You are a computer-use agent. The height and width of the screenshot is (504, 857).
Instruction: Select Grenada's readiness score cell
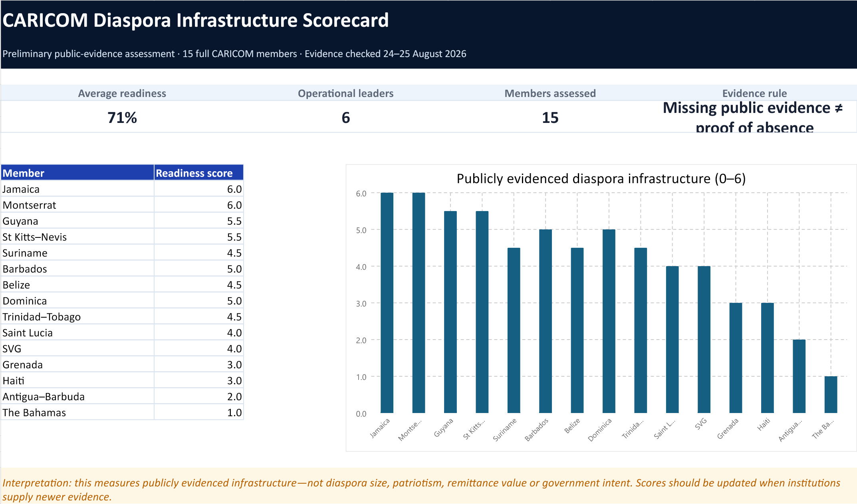tap(199, 364)
